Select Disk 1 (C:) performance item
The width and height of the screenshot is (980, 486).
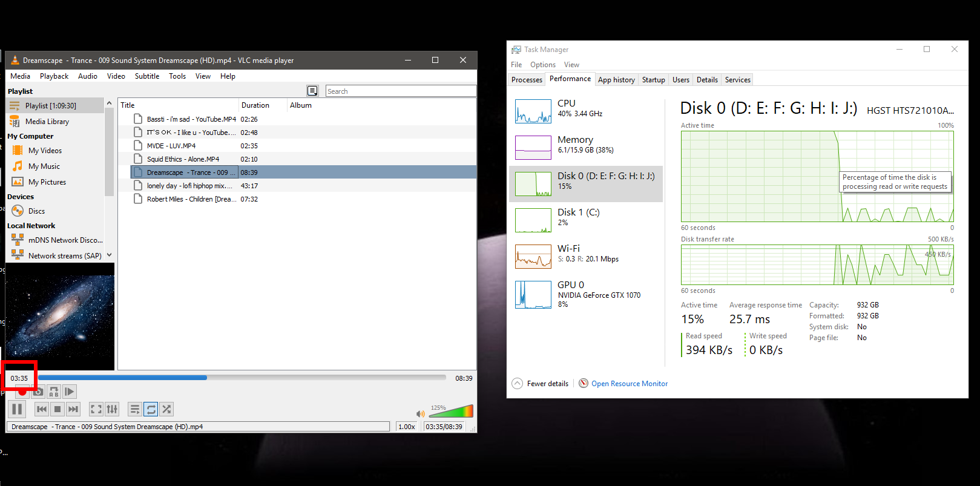pos(586,220)
